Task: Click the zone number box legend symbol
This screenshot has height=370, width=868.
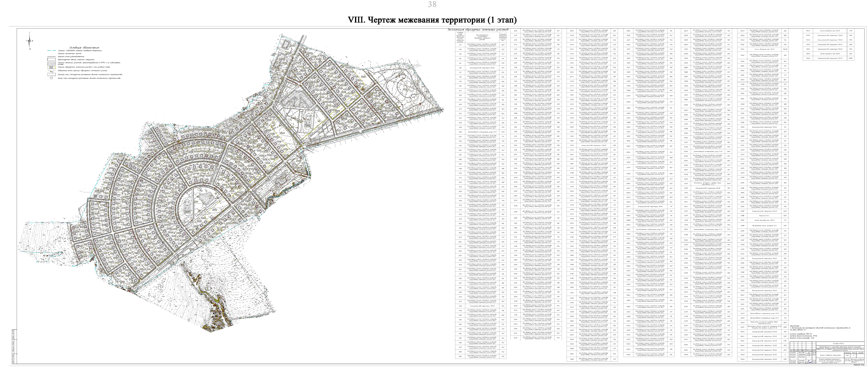Action: [x=51, y=78]
